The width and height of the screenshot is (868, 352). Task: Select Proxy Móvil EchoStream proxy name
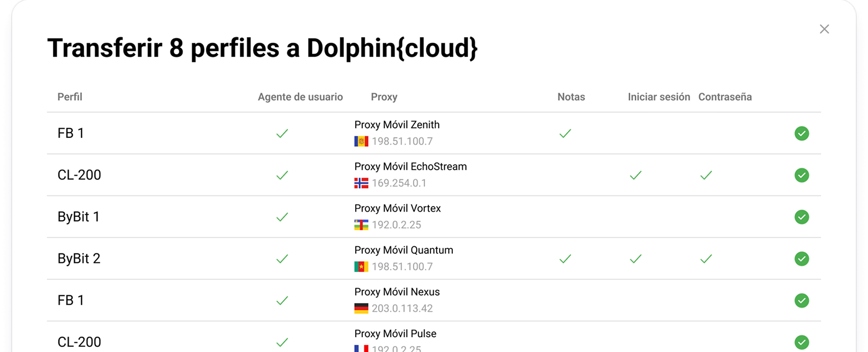(x=410, y=166)
